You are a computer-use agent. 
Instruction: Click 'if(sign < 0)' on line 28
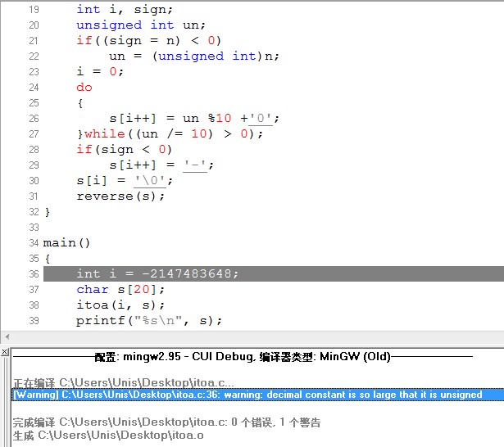point(125,149)
